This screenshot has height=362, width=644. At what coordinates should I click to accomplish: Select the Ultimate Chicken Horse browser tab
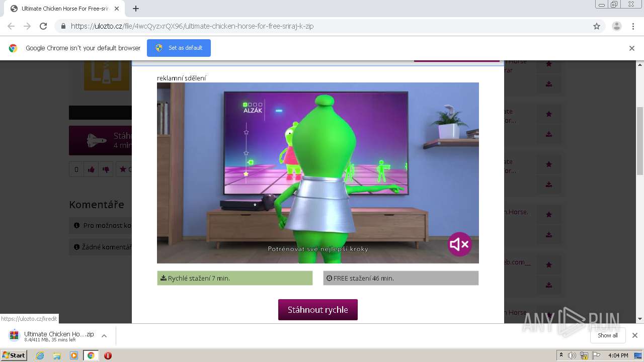point(63,9)
